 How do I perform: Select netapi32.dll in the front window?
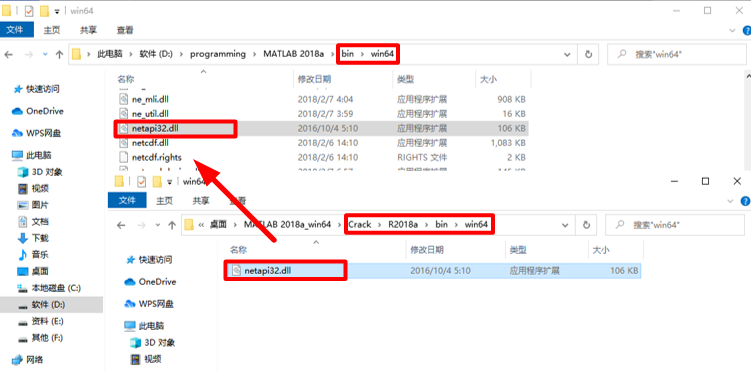point(433,270)
